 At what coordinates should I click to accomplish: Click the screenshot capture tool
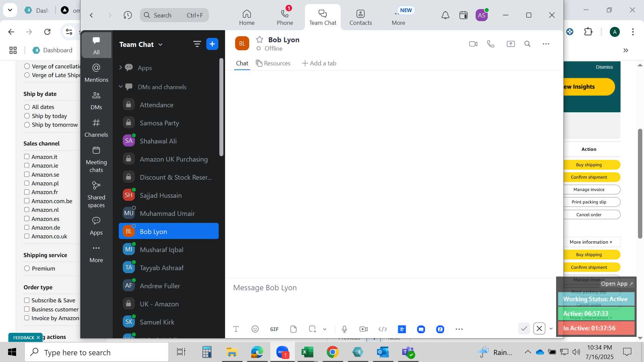click(x=312, y=329)
